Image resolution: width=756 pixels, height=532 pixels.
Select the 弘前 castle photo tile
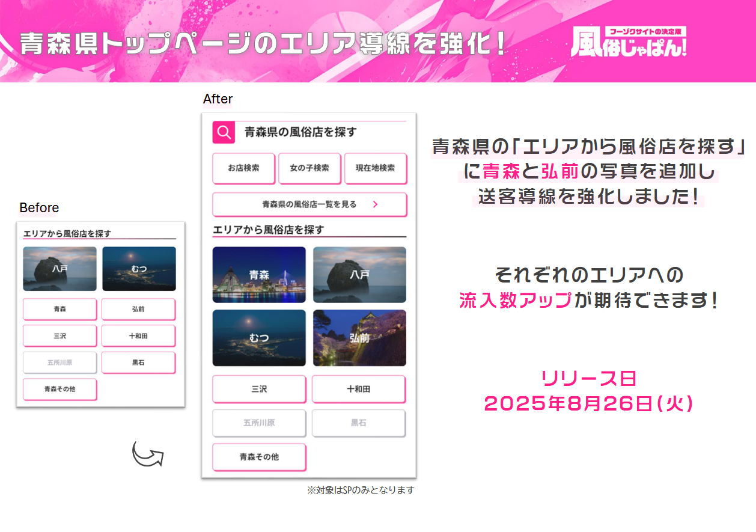(359, 338)
